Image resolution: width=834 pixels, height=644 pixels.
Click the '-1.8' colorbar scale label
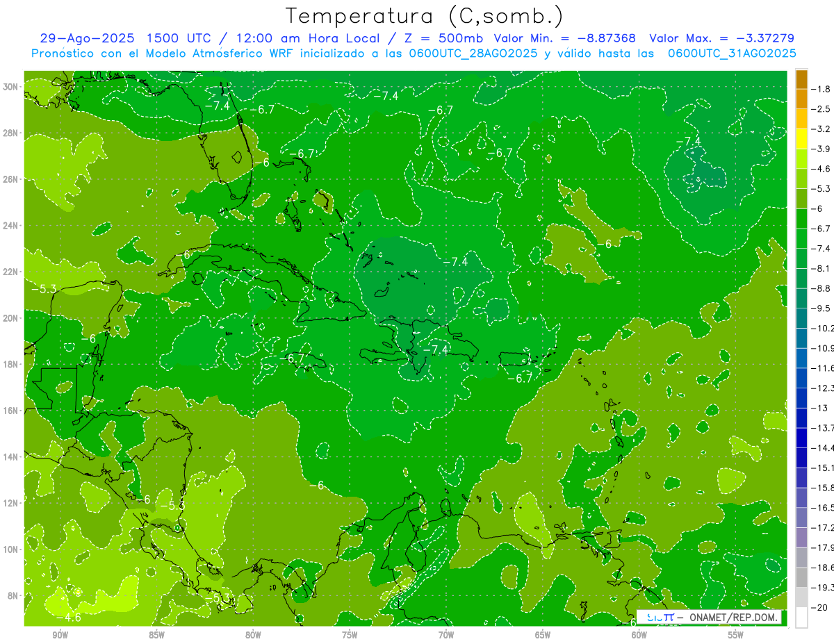(822, 89)
